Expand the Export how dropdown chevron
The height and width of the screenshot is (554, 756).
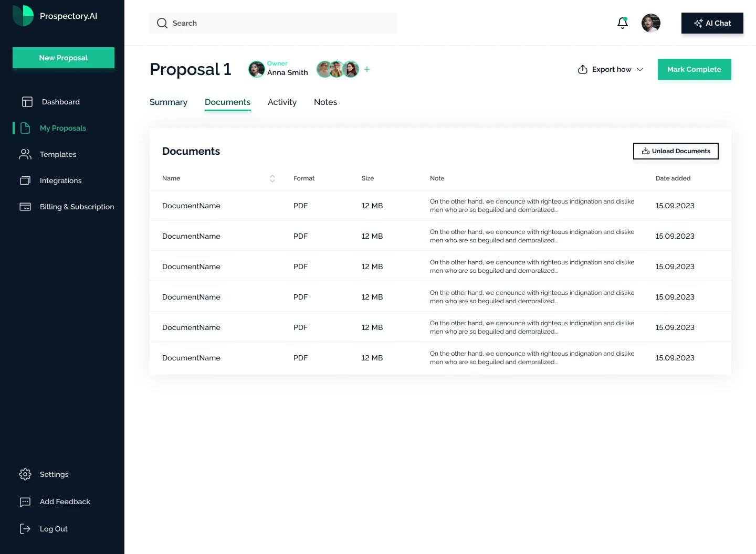(640, 69)
